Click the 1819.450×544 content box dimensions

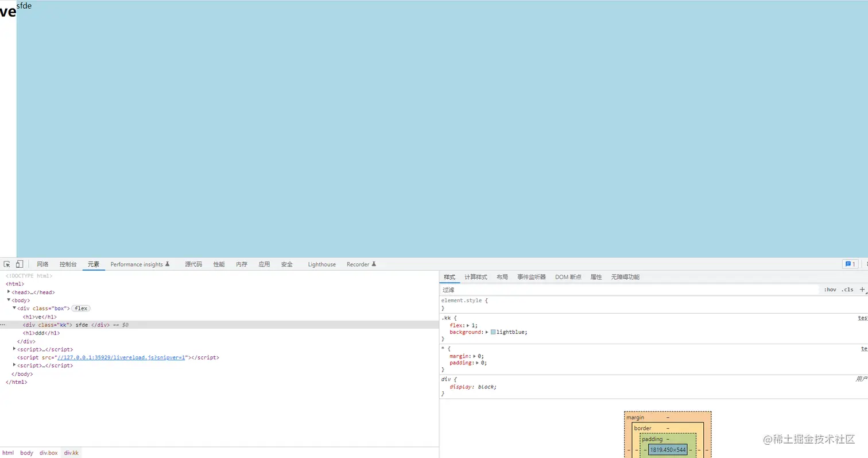tap(668, 449)
